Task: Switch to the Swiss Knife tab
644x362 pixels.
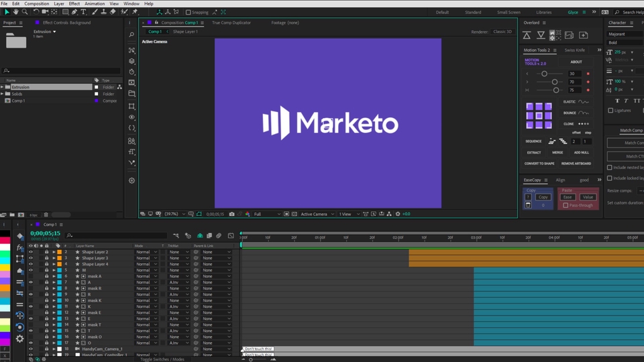Action: 574,50
